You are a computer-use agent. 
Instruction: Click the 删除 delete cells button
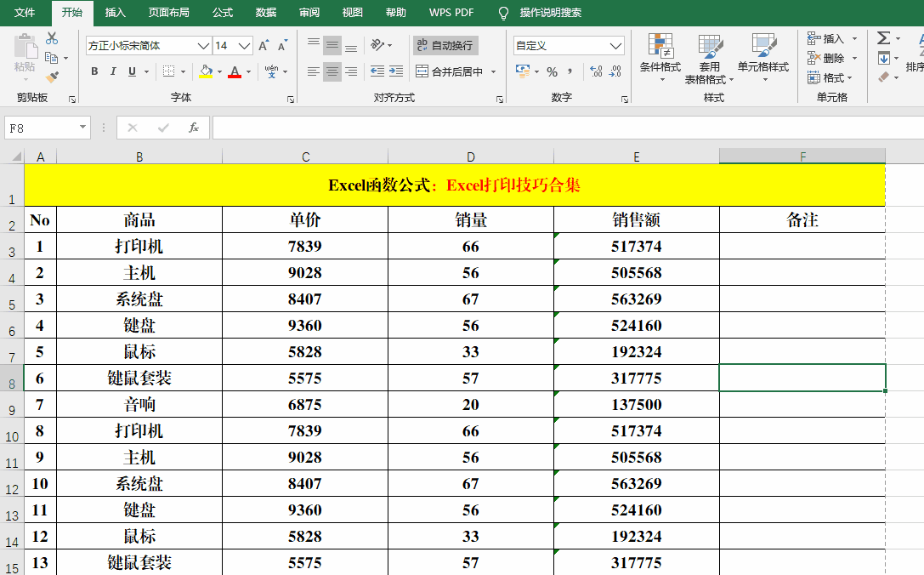[x=825, y=58]
